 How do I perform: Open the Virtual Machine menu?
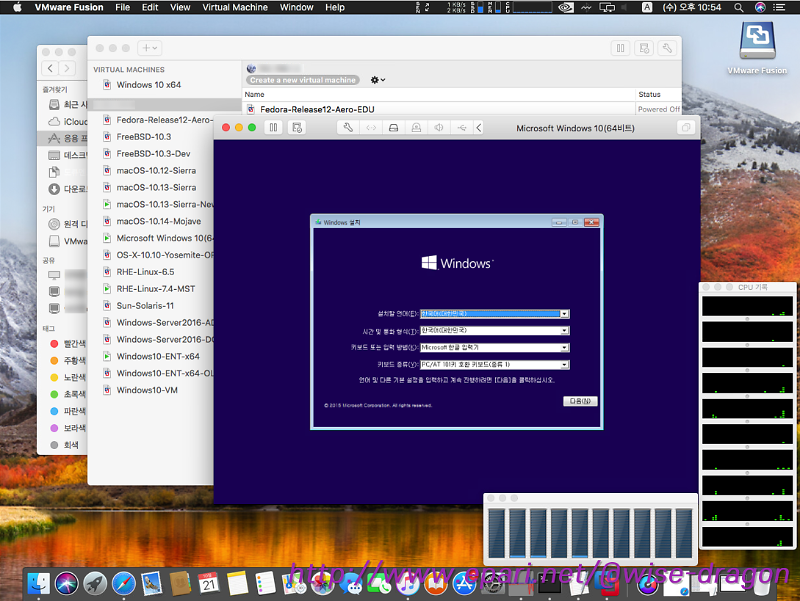[x=235, y=7]
